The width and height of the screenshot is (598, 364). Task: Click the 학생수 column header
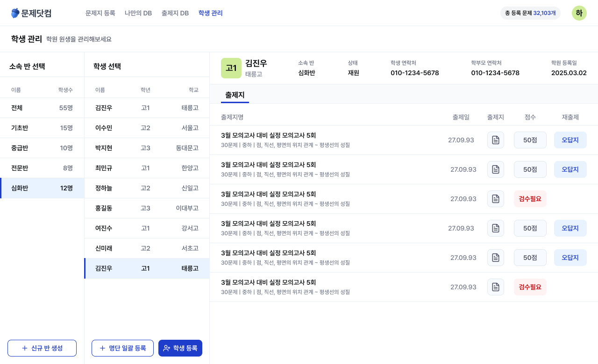click(65, 90)
